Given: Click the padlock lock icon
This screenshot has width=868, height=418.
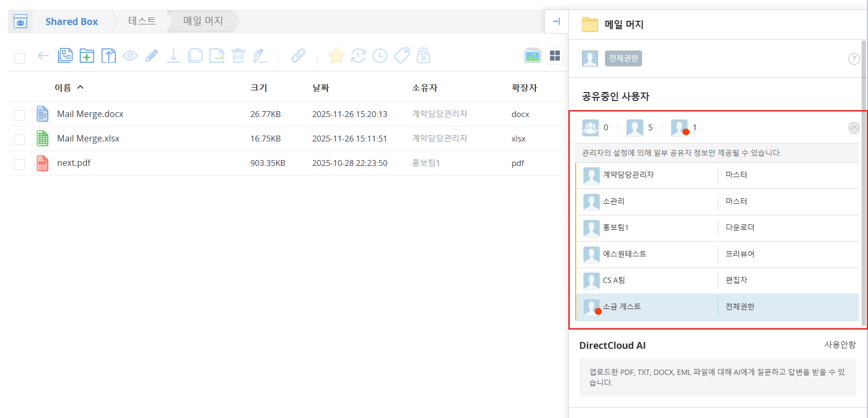Looking at the screenshot, I should click(x=423, y=56).
